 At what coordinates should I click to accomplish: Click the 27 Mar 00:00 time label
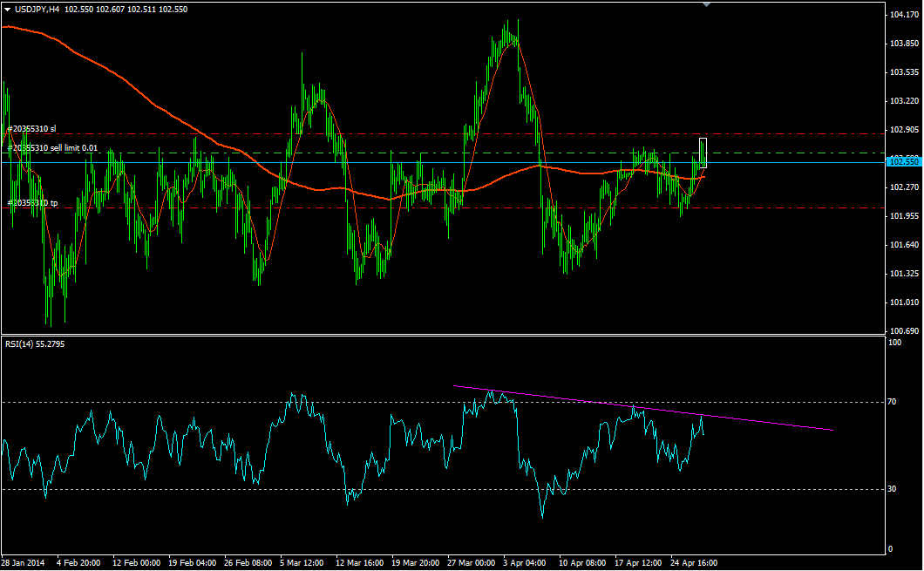pos(472,563)
